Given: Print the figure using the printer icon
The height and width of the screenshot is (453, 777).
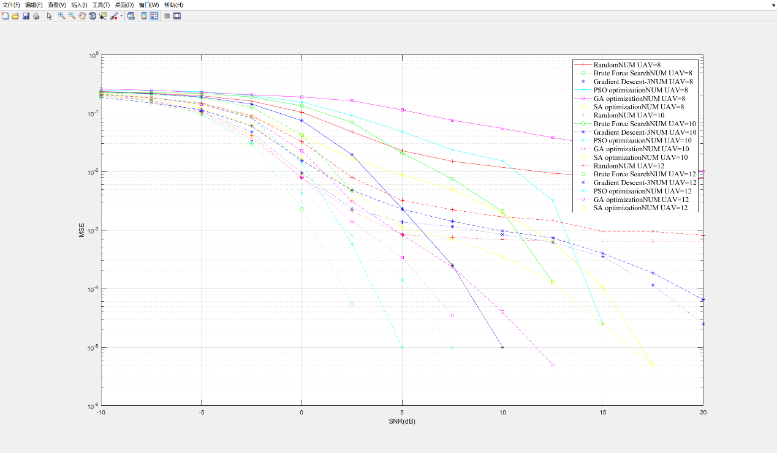Looking at the screenshot, I should [x=36, y=16].
